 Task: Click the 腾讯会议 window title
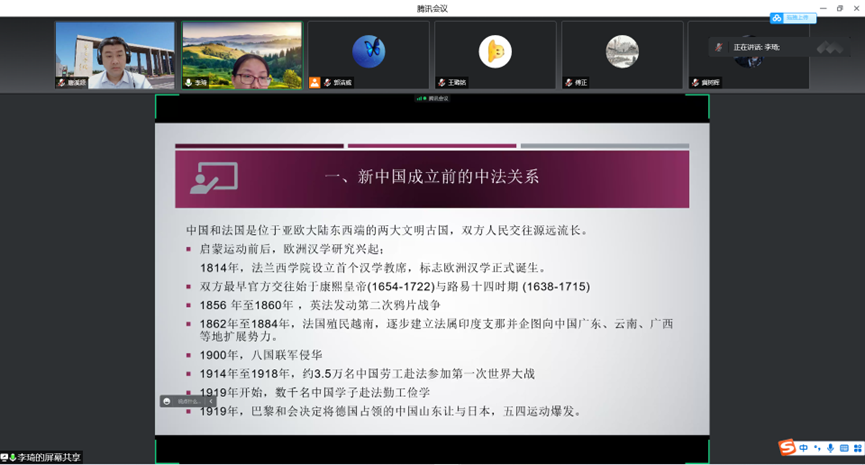tap(432, 8)
